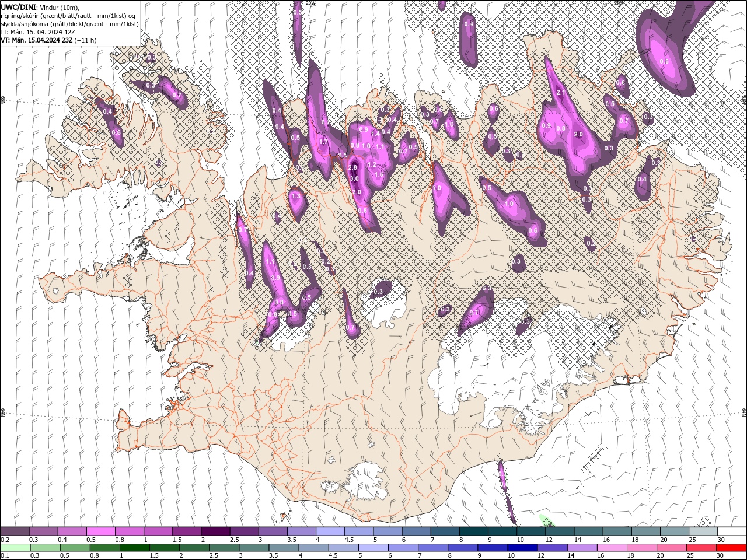Image resolution: width=747 pixels, height=560 pixels.
Task: Pick rain scale swatch between 20 and 25
Action: click(672, 548)
